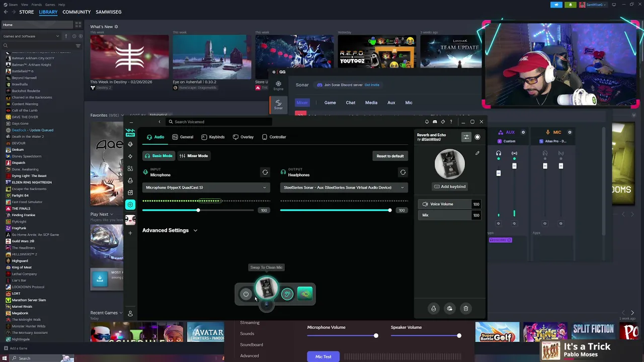
Task: Click the Voicemod sidebar plus icon
Action: click(130, 233)
